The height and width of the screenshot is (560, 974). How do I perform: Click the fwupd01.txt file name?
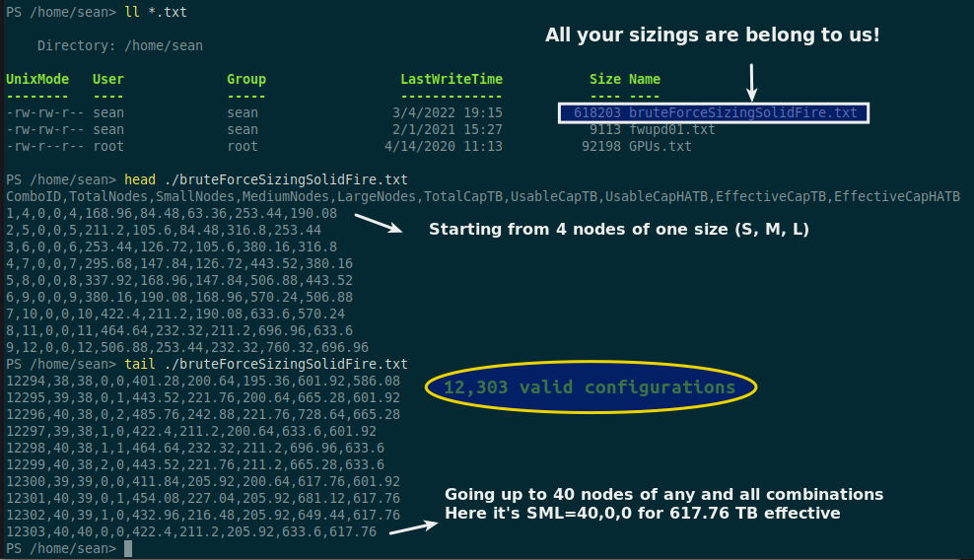click(x=672, y=129)
